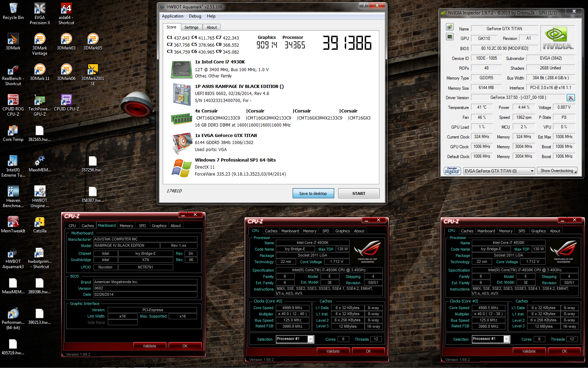Viewport: 588px width, 368px height.
Task: Launch 3DMark2001 SE icon
Action: point(93,75)
